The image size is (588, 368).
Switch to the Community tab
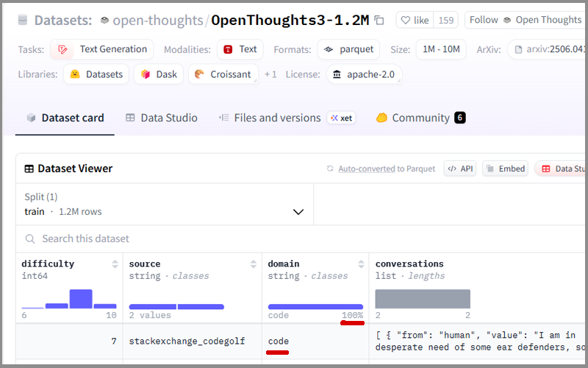pos(420,118)
